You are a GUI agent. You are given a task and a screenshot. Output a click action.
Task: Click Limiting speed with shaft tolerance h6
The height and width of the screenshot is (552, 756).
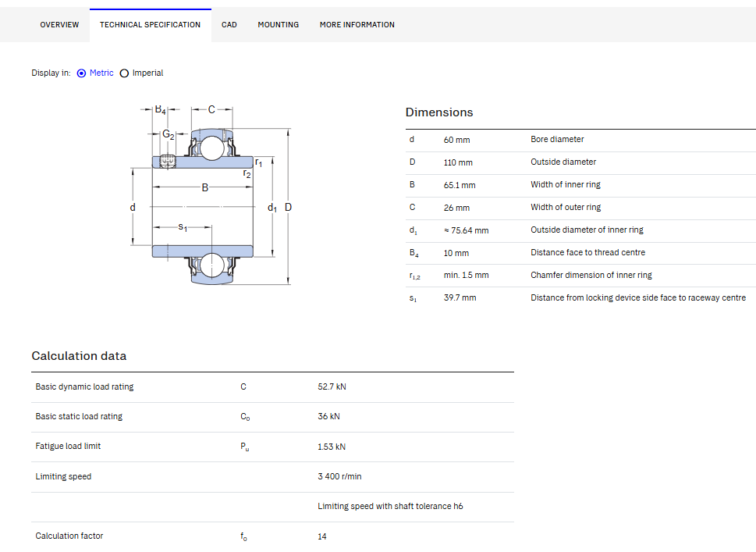point(390,506)
